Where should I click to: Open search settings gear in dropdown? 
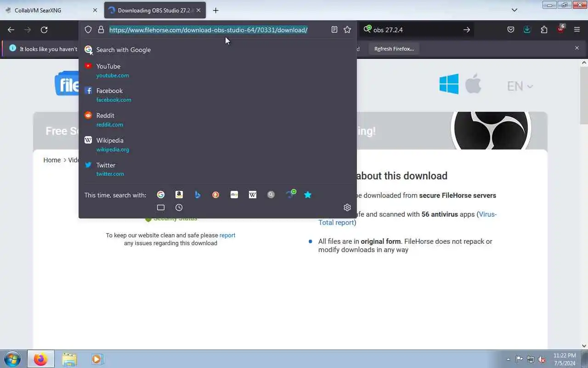click(x=347, y=207)
